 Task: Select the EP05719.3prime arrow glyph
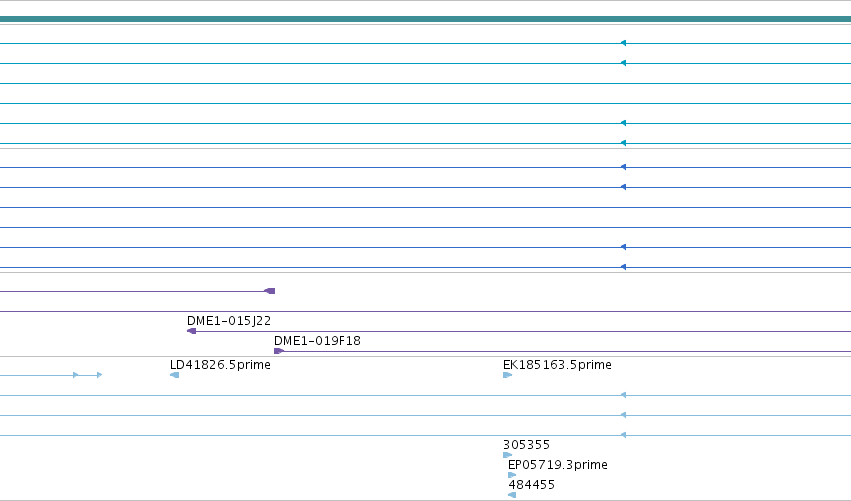[x=512, y=475]
